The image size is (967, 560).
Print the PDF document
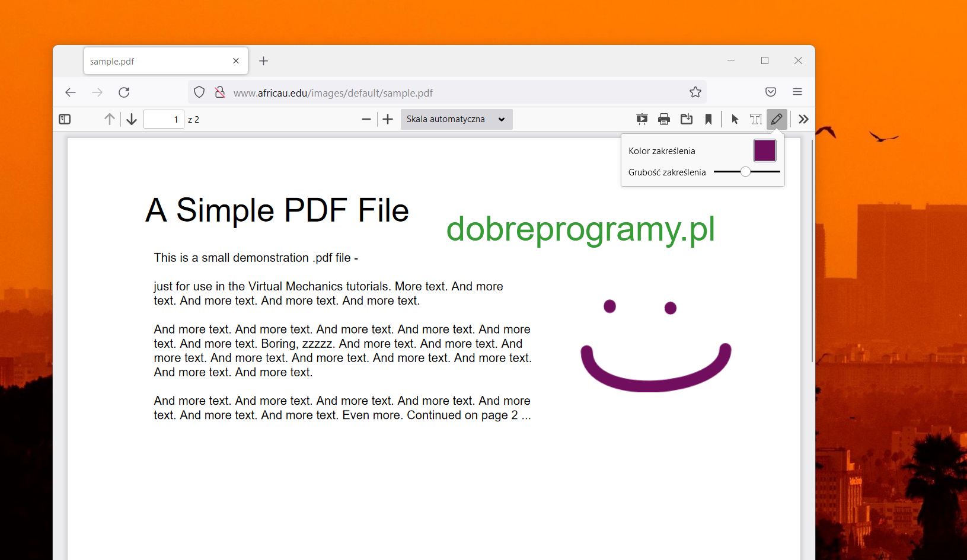(664, 119)
